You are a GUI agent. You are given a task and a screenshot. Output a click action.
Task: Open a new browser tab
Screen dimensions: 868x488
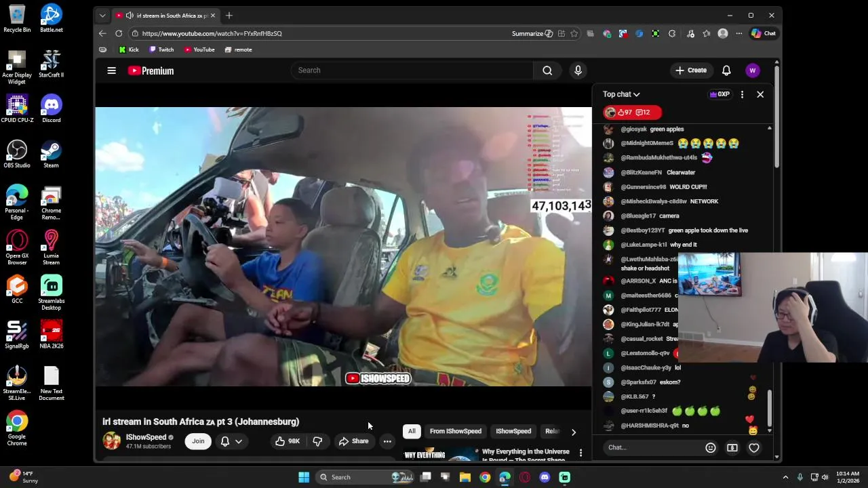point(229,16)
